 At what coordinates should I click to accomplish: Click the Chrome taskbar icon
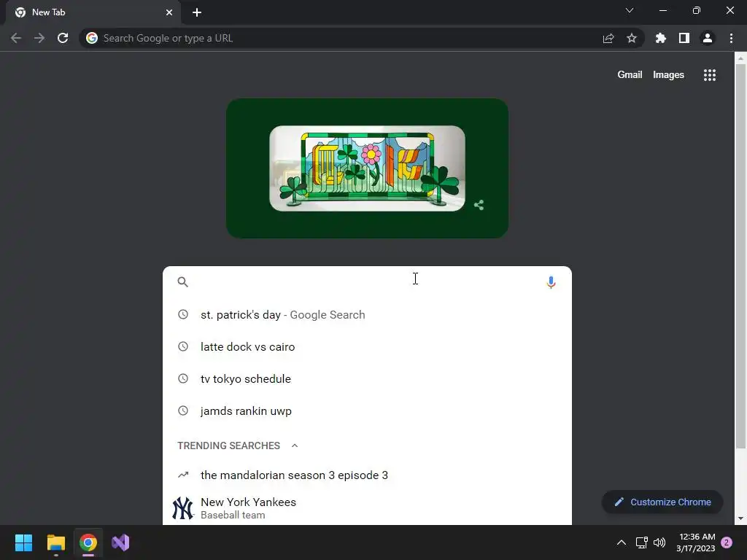[88, 542]
